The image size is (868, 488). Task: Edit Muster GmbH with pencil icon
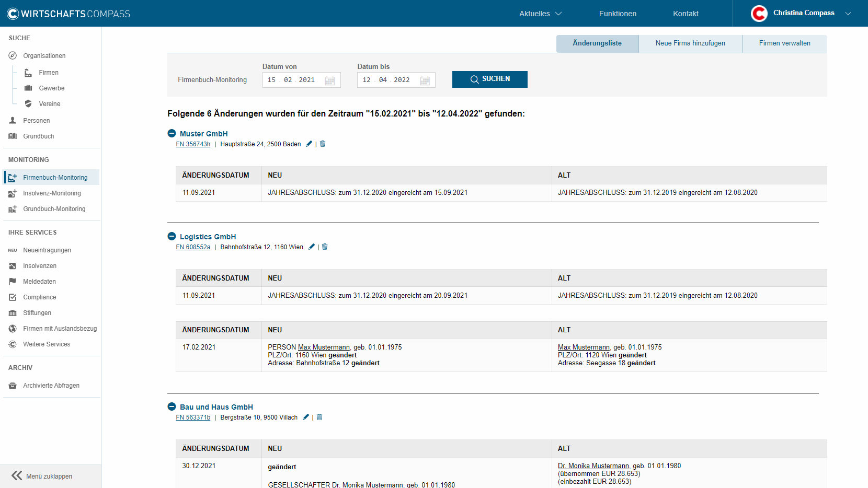(309, 144)
